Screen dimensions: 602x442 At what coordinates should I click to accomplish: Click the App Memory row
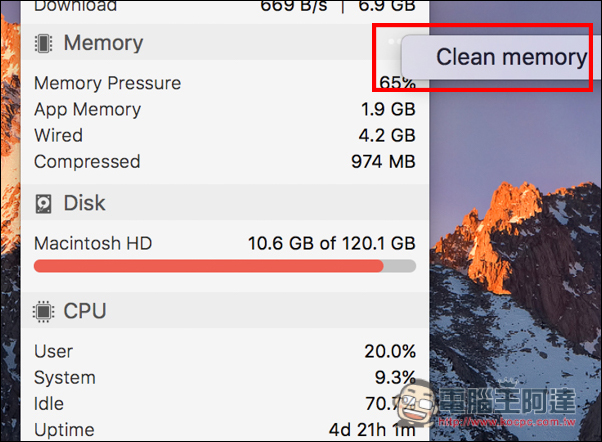pos(225,109)
